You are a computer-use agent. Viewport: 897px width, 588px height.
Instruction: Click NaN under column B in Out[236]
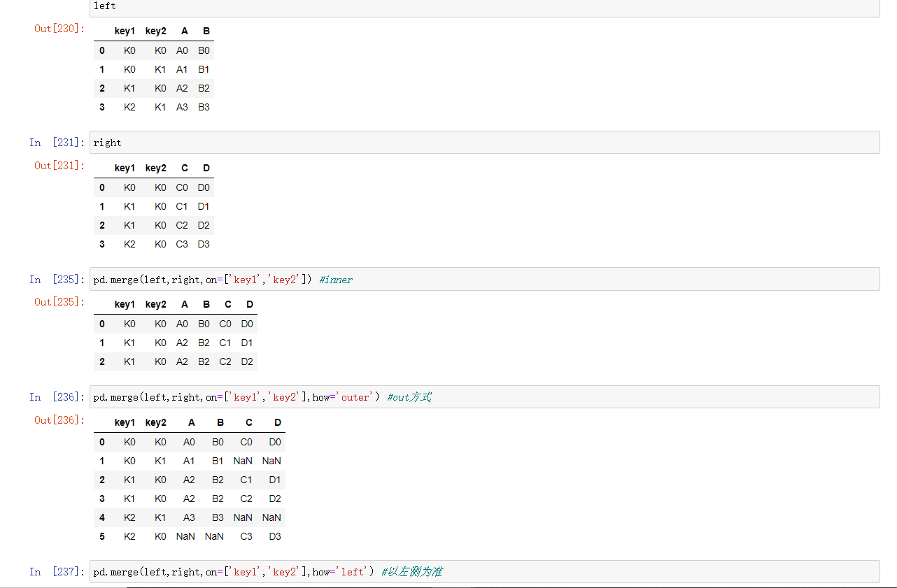tap(214, 536)
